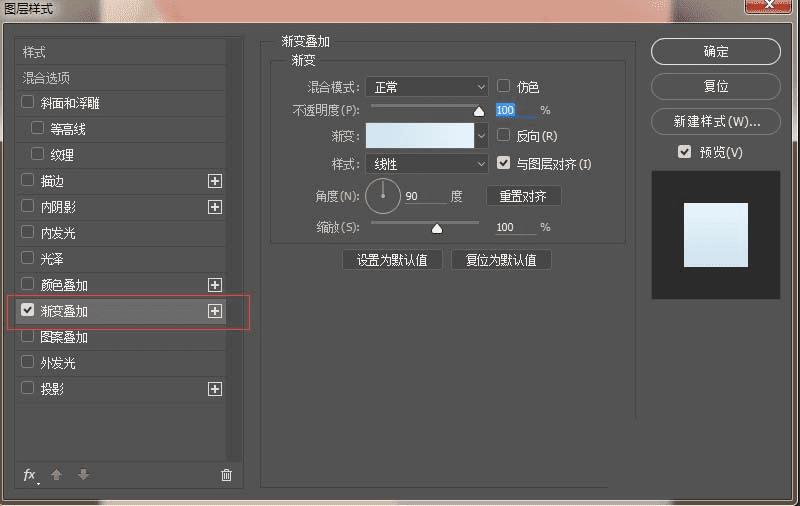Select the 内发光 effect row
The height and width of the screenshot is (506, 800).
click(x=120, y=233)
